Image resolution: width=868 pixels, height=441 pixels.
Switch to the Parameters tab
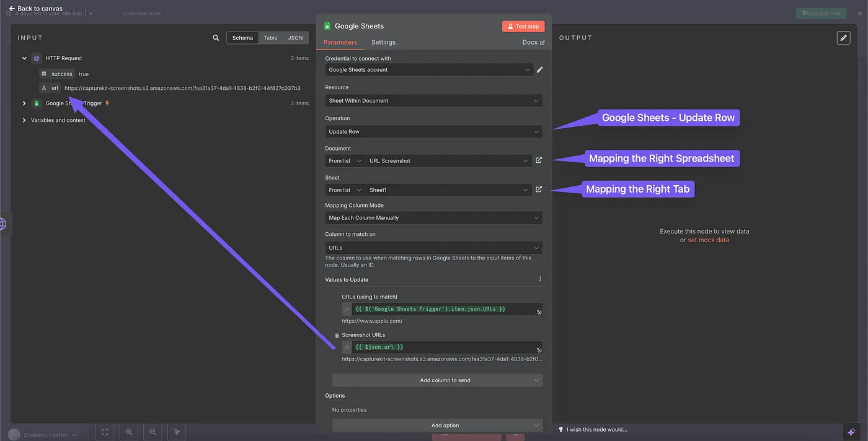click(x=340, y=42)
